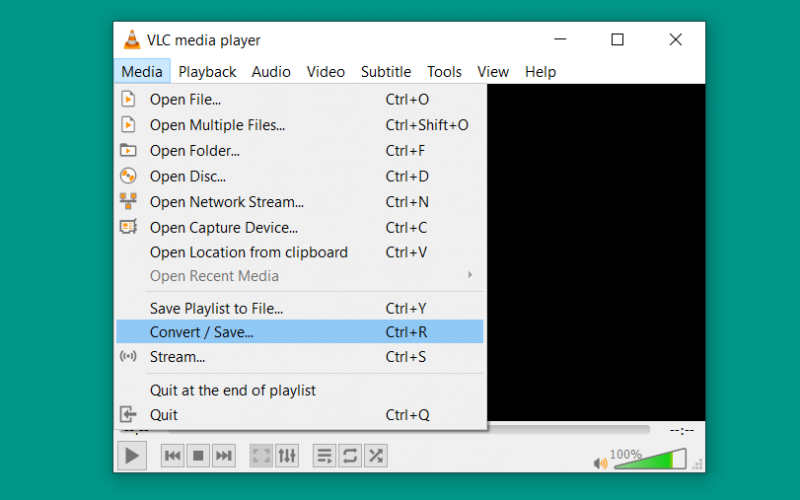Toggle loop repeat mode
Image resolution: width=800 pixels, height=500 pixels.
(x=350, y=456)
